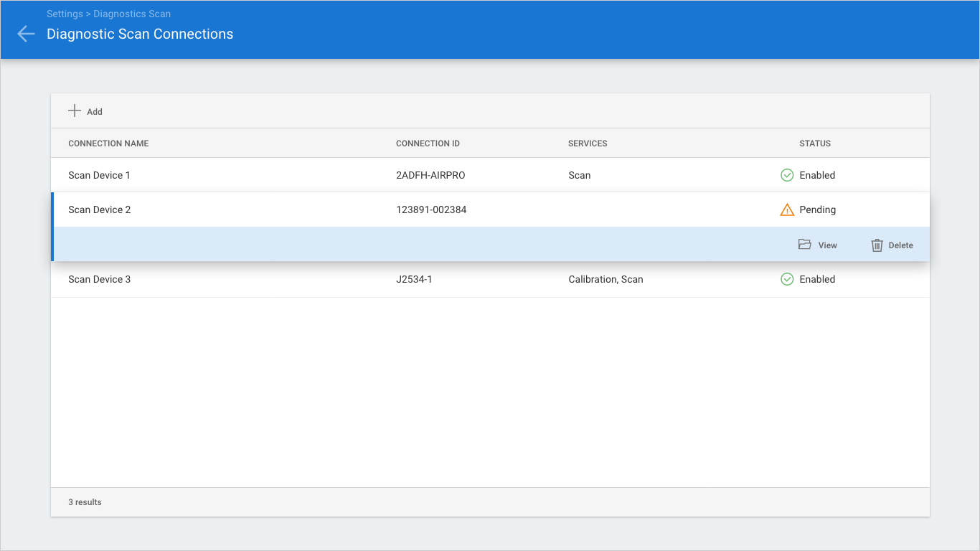Sort by Connection Name column header
The image size is (980, 551).
pos(108,143)
